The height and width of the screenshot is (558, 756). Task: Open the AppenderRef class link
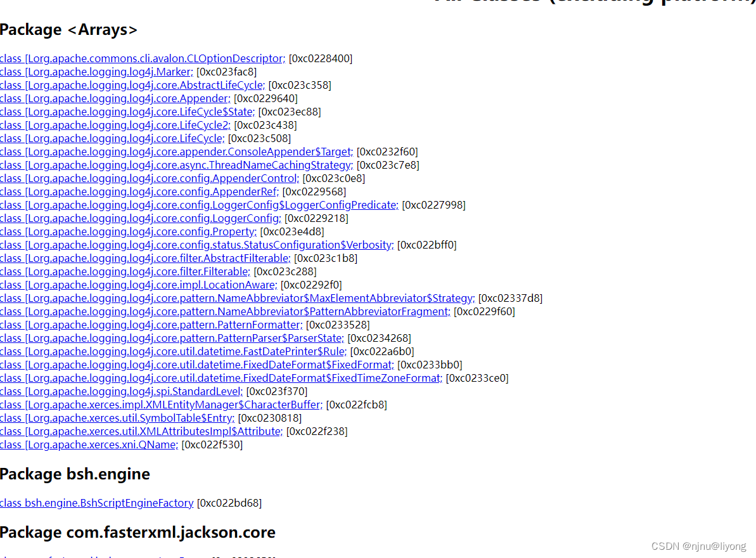(x=139, y=192)
